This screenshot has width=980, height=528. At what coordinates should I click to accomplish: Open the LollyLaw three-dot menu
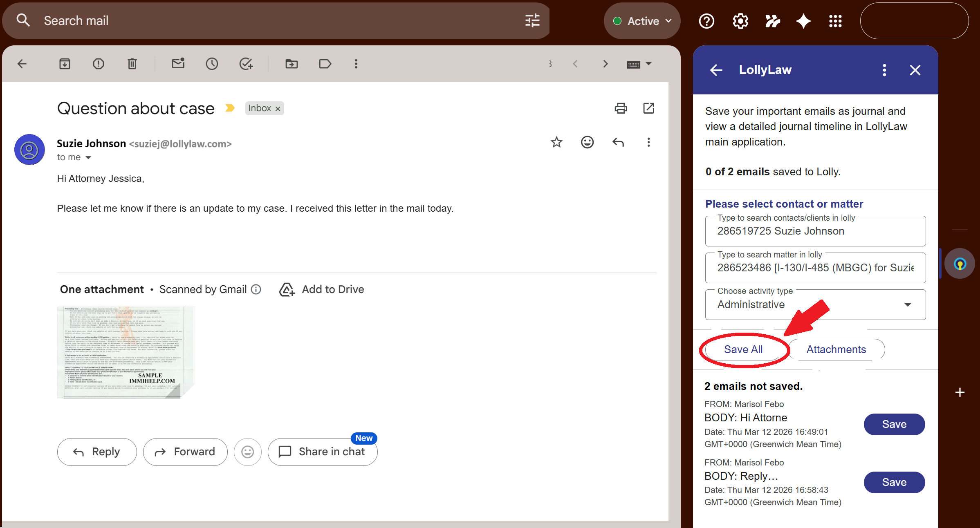pyautogui.click(x=884, y=70)
